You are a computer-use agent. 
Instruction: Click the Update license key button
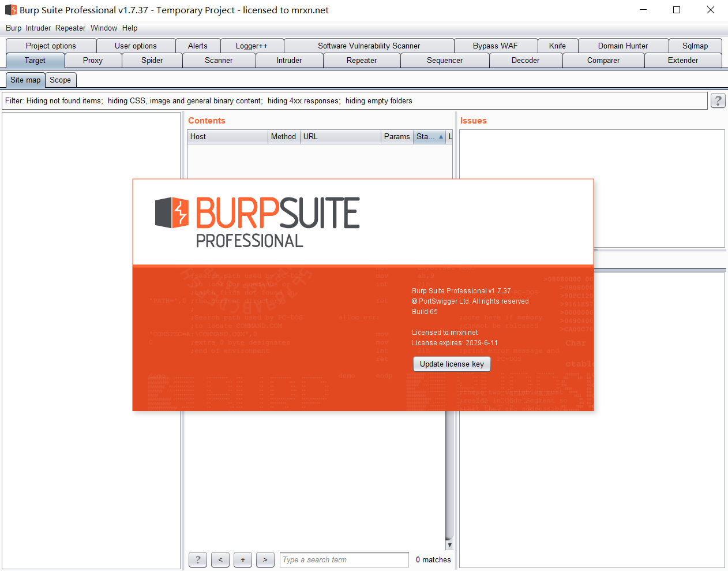(x=452, y=364)
